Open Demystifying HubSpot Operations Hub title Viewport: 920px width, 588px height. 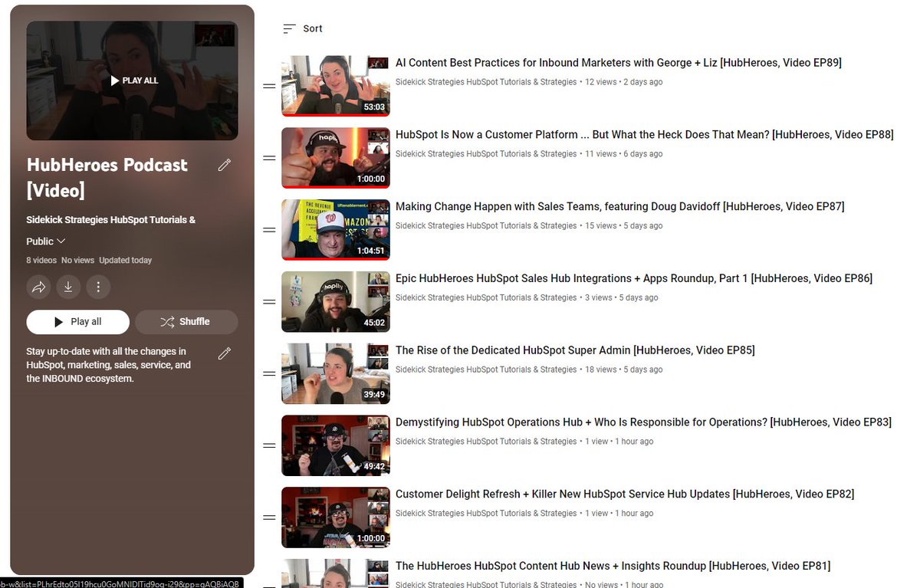point(643,422)
